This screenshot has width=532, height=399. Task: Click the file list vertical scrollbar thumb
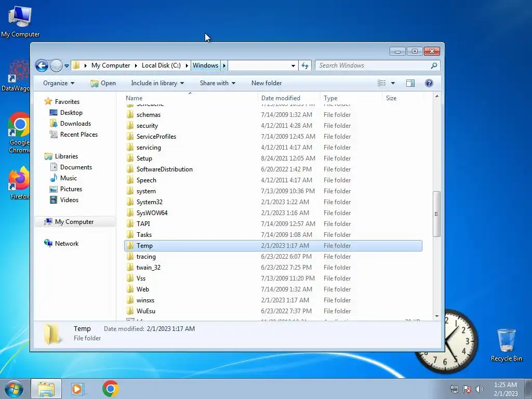(x=436, y=214)
